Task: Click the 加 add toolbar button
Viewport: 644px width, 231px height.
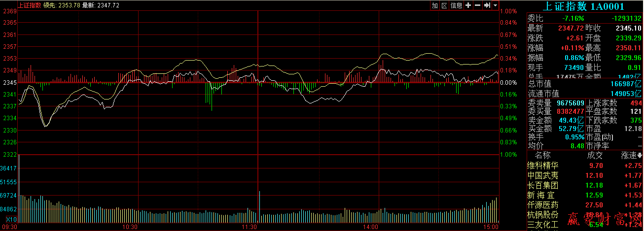Action: click(434, 5)
